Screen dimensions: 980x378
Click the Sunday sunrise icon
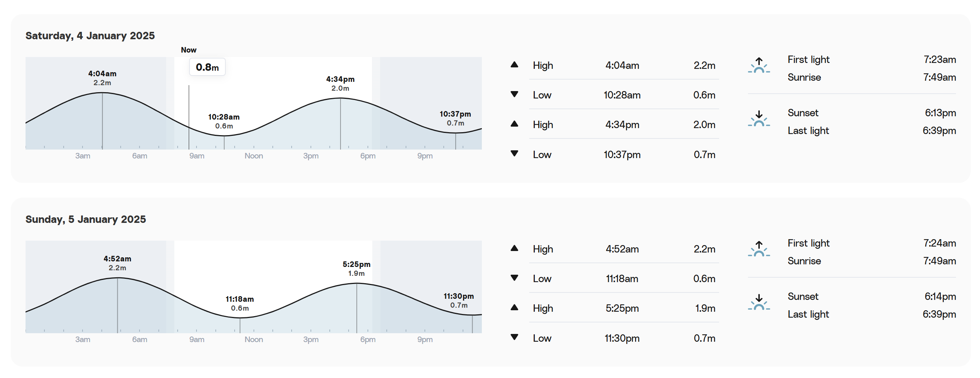point(759,248)
